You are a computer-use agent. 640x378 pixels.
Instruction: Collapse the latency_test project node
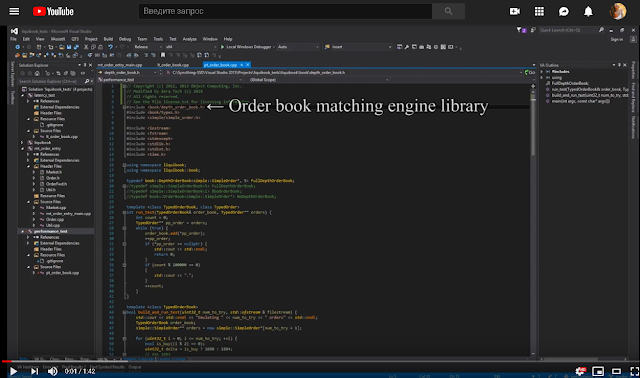click(x=23, y=95)
